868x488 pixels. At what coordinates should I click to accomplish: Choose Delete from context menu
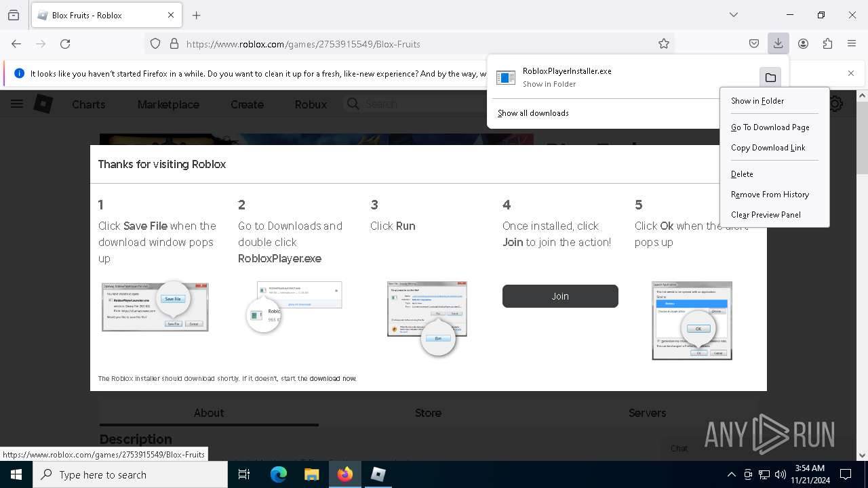click(x=774, y=174)
